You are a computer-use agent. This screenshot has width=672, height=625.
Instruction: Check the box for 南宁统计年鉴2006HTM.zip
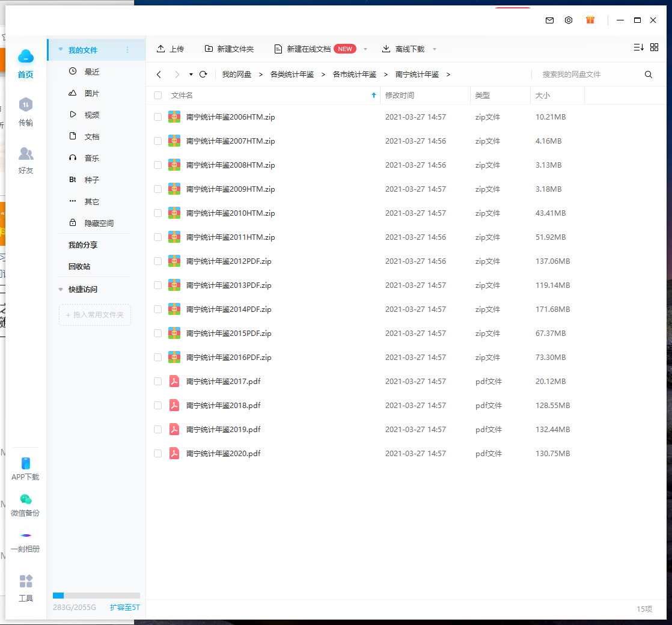157,117
